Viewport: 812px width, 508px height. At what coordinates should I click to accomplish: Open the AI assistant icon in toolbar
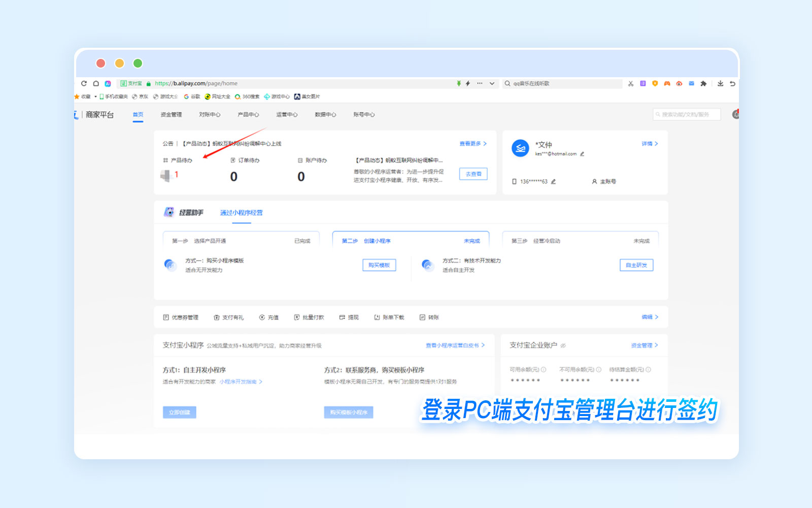[108, 83]
